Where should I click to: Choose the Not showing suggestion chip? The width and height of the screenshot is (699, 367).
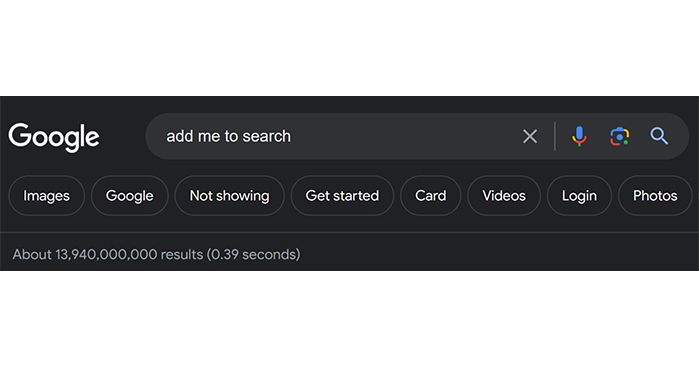click(x=229, y=195)
